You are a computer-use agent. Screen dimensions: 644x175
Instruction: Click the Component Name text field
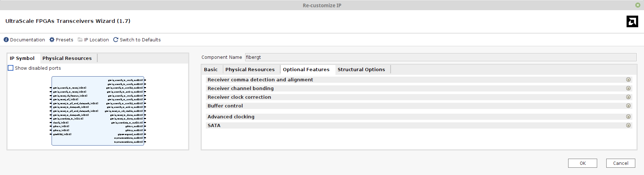(440, 57)
